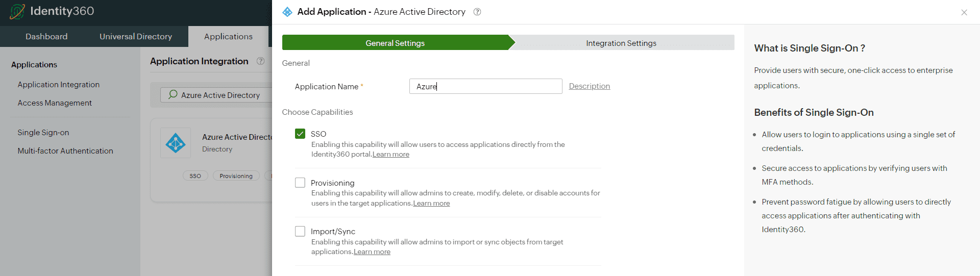980x276 pixels.
Task: Uncheck the SSO capability checkbox
Action: tap(300, 134)
